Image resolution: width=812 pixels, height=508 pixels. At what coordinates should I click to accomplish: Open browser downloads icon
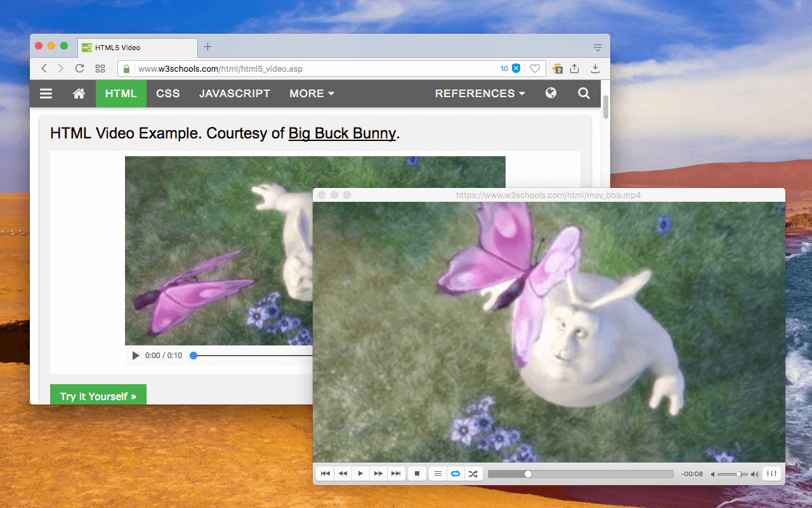(595, 69)
